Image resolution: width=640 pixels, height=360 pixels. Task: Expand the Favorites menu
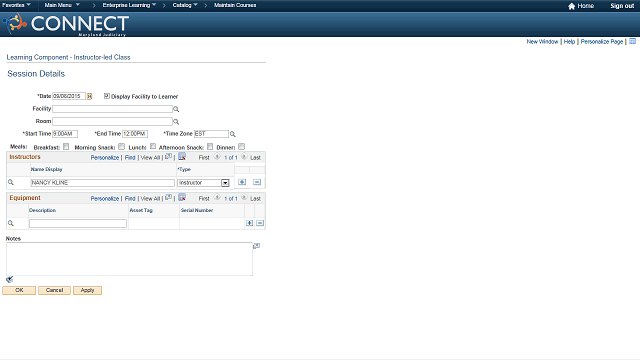16,5
